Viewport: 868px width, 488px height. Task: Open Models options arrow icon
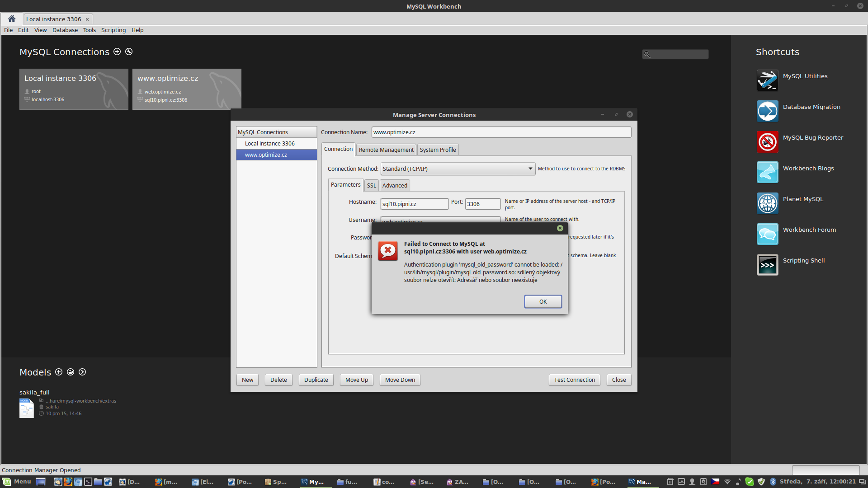pyautogui.click(x=82, y=372)
